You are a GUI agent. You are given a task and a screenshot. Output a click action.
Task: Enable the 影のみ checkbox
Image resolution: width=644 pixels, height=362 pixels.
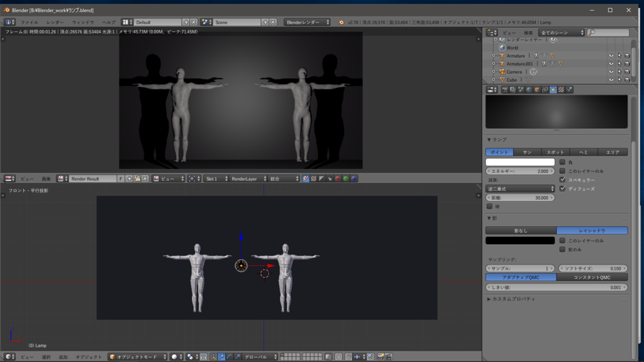[562, 249]
